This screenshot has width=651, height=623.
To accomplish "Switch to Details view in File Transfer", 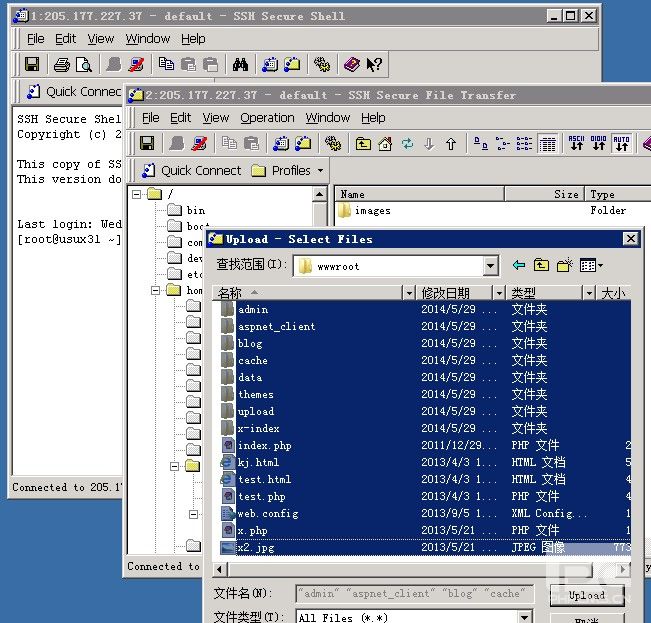I will tap(547, 144).
